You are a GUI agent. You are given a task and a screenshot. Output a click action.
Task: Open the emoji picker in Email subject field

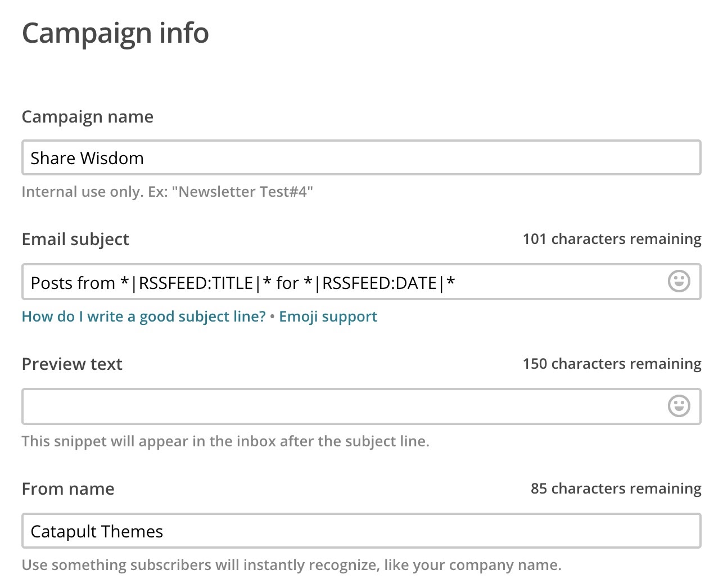pyautogui.click(x=679, y=281)
